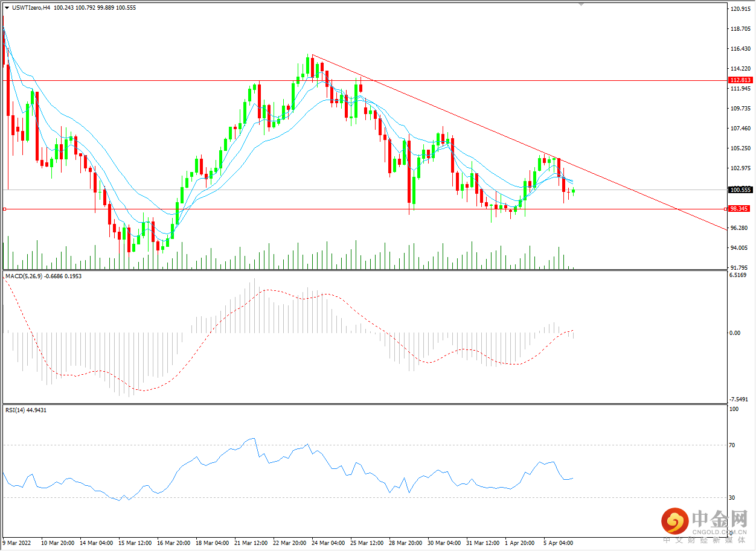Click the red 98.345 price label

tap(738, 209)
